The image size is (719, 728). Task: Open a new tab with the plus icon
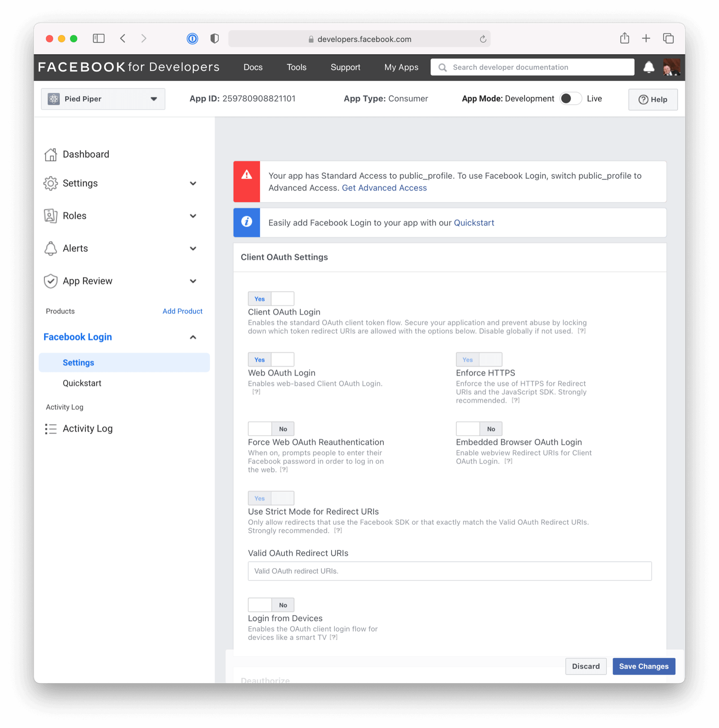(x=646, y=39)
